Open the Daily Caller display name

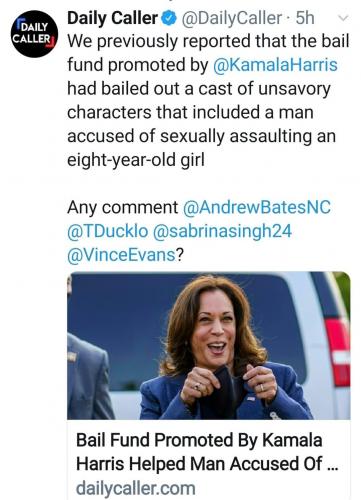[x=113, y=18]
